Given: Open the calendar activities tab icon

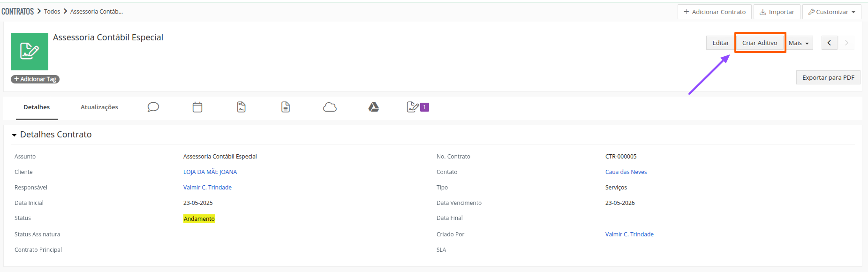Looking at the screenshot, I should point(197,107).
